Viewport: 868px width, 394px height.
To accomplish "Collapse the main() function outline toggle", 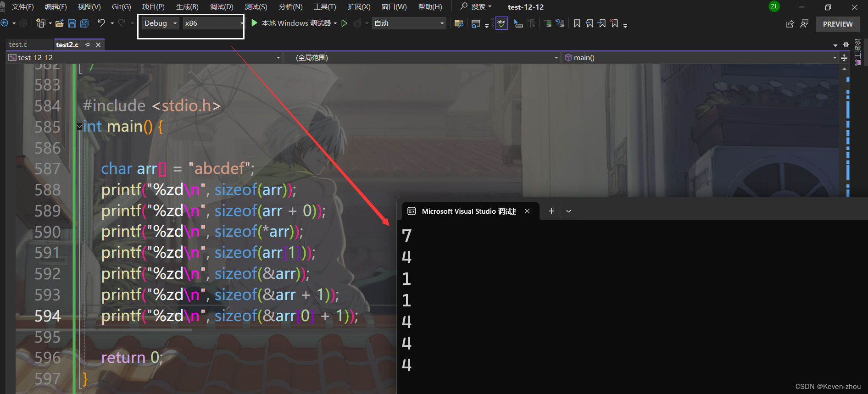I will coord(79,127).
